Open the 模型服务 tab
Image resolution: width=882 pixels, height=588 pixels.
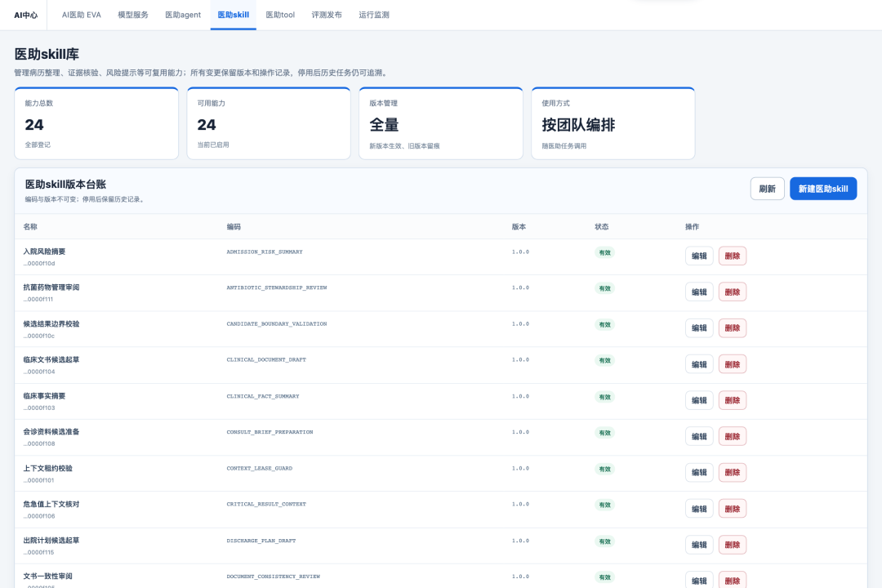coord(133,15)
